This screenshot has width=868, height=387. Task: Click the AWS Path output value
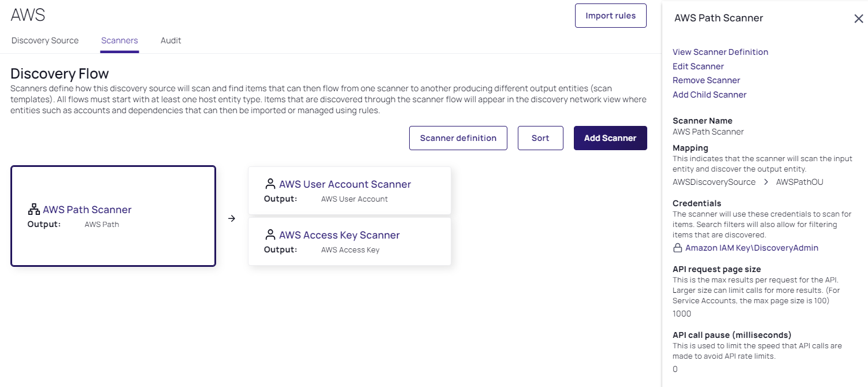(102, 224)
